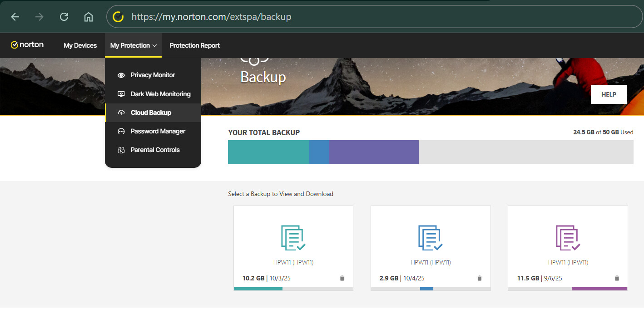Click trash icon for 2.9 GB backup
This screenshot has width=644, height=309.
(479, 278)
